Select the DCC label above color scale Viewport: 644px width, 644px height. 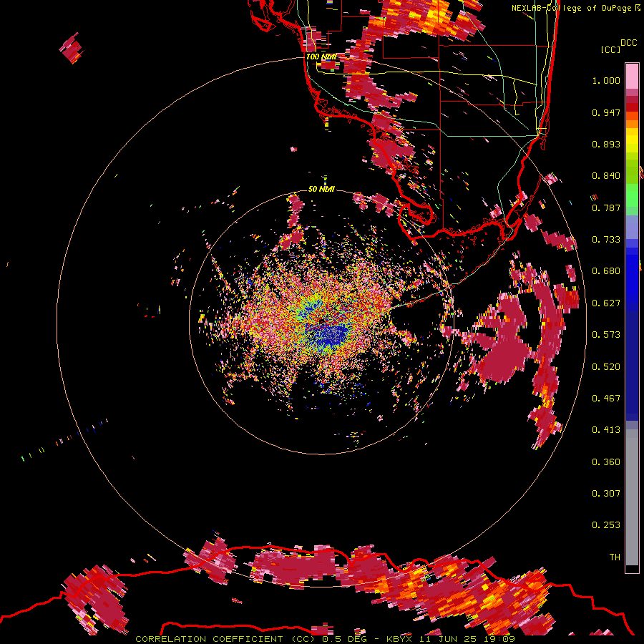coord(628,43)
